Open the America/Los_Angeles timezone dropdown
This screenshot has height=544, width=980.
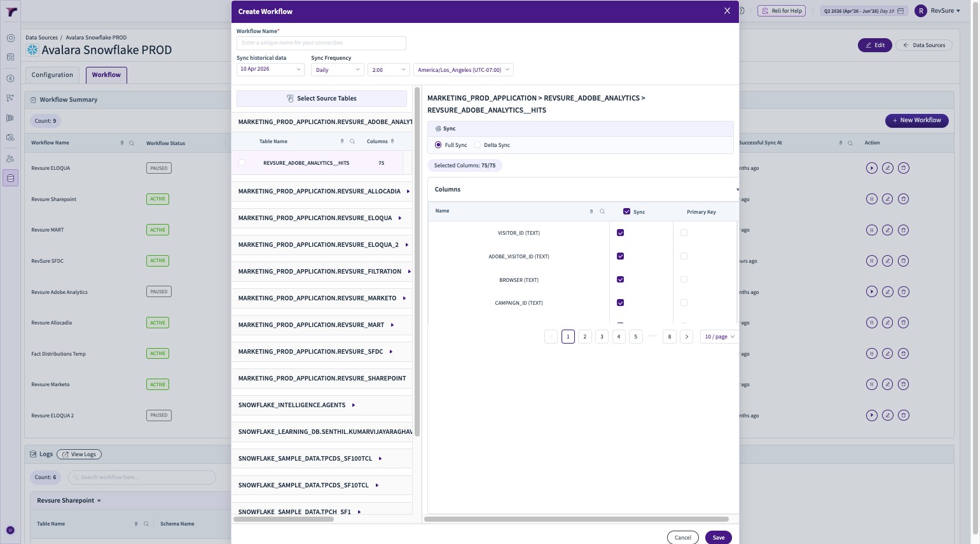click(x=464, y=70)
